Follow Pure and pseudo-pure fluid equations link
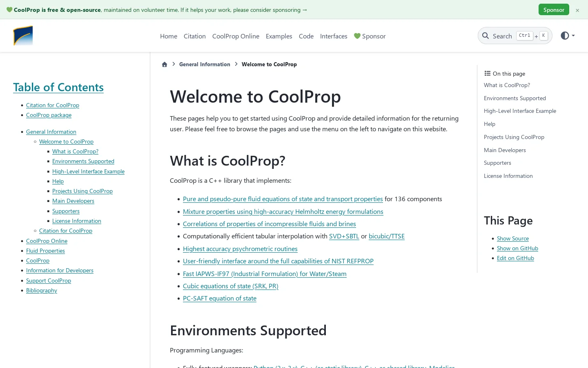588x368 pixels. 283,199
